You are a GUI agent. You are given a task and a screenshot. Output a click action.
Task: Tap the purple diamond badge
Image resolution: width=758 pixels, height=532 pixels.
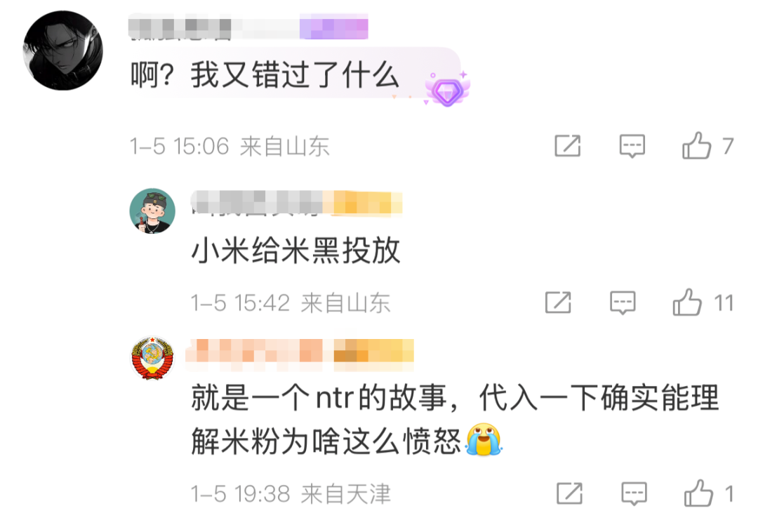448,89
